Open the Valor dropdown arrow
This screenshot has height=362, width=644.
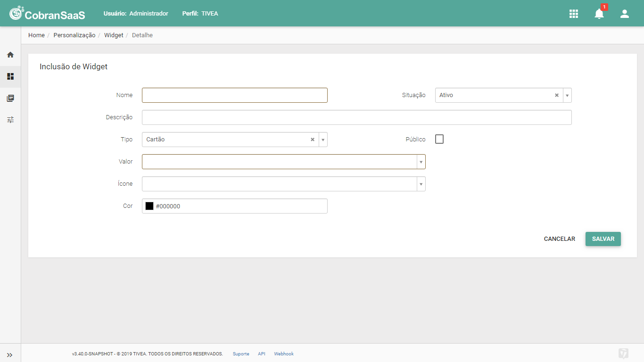pyautogui.click(x=421, y=162)
